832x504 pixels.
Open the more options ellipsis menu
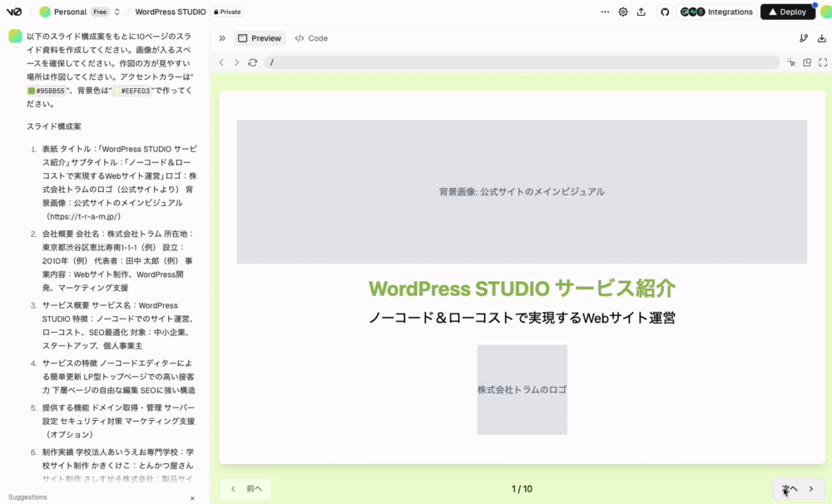pos(605,12)
